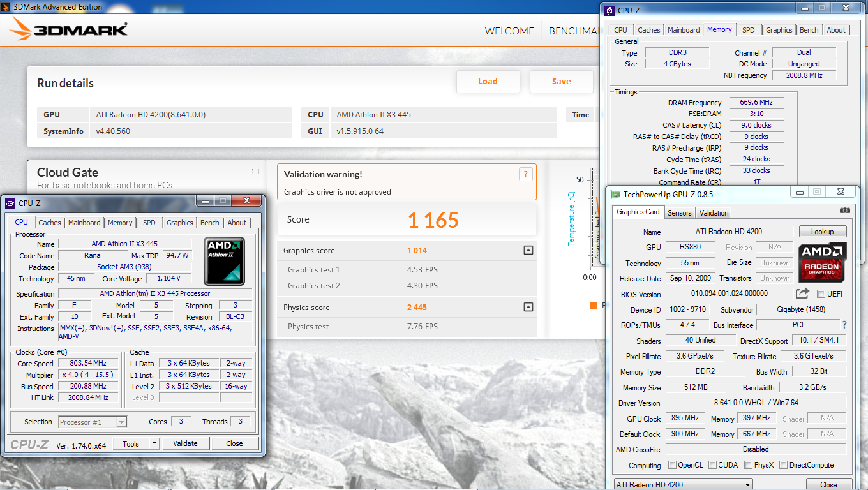This screenshot has width=868, height=490.
Task: Click the Graphics score value 1 014
Action: pos(417,251)
